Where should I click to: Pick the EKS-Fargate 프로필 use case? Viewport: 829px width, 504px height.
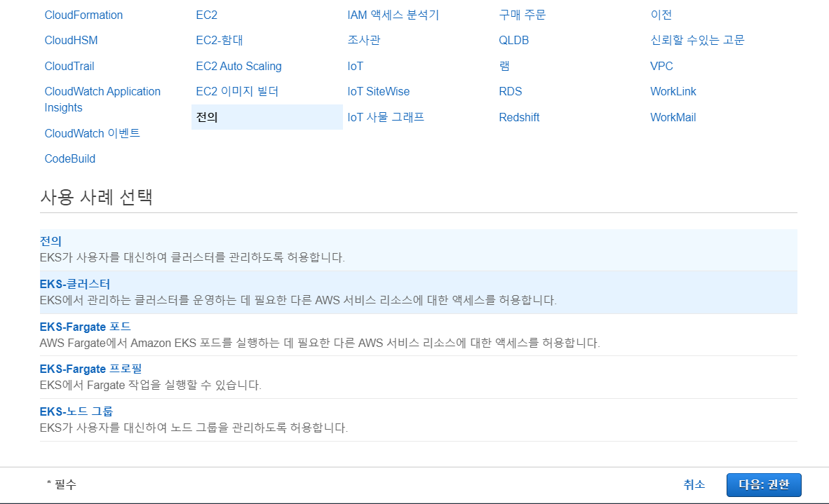(418, 377)
